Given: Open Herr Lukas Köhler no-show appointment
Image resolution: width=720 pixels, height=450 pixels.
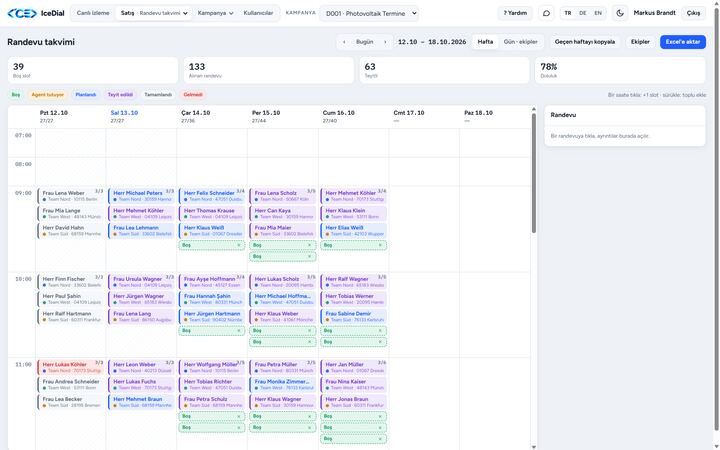Looking at the screenshot, I should 71,367.
